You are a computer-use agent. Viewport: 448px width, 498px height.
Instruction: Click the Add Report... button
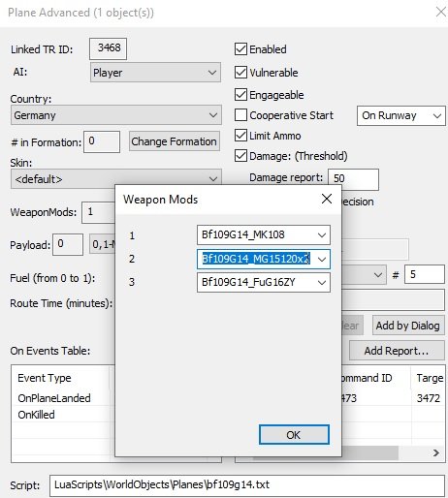coord(397,351)
